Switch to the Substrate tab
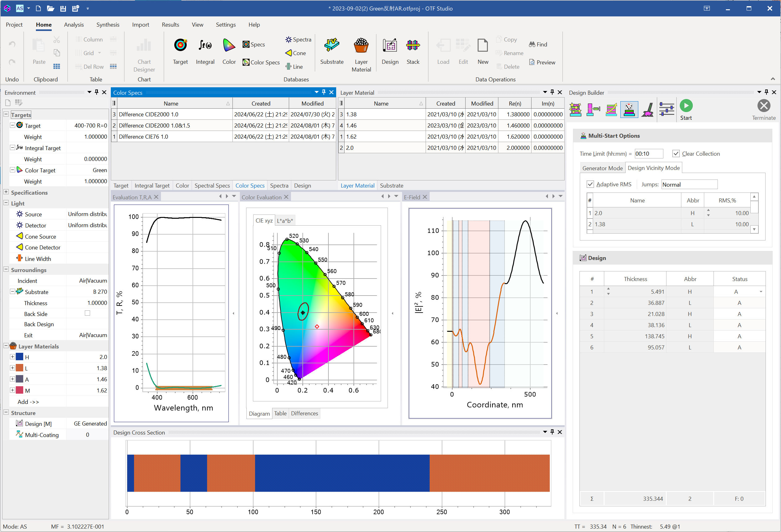This screenshot has height=532, width=781. click(392, 185)
